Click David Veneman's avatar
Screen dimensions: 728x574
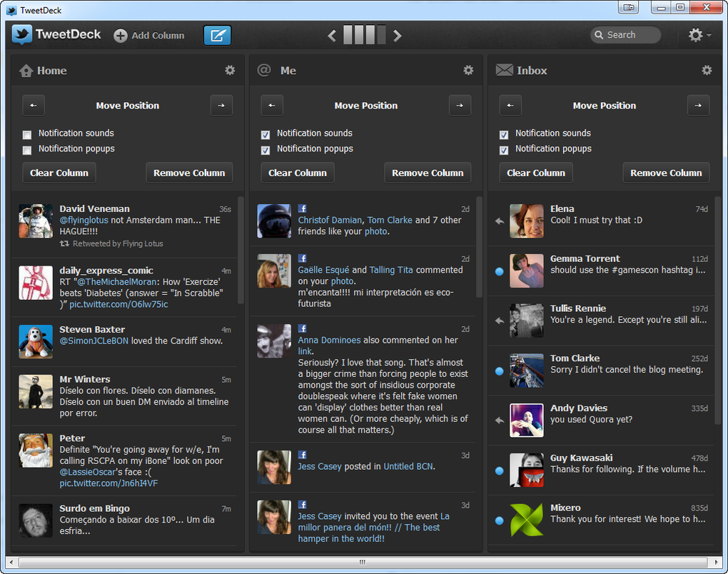(x=36, y=221)
